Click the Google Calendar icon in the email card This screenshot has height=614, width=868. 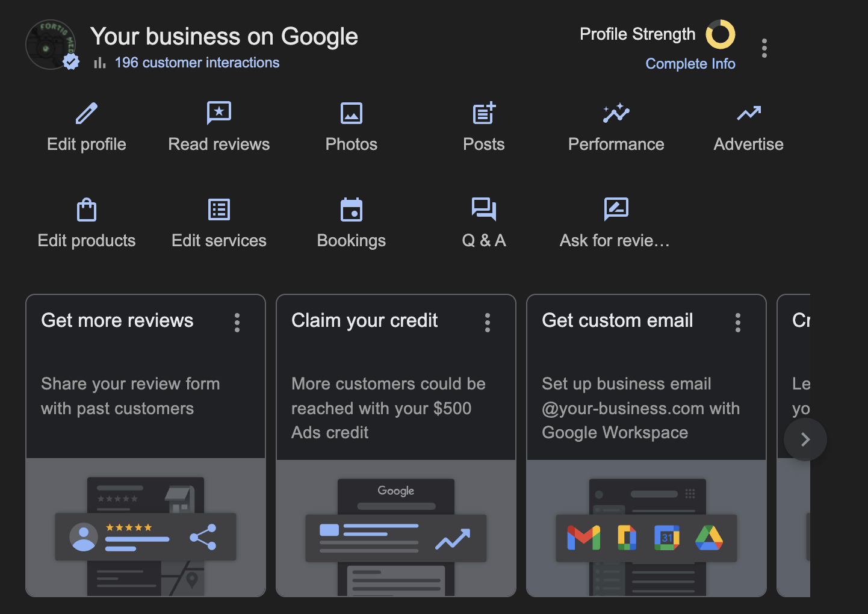(x=667, y=538)
